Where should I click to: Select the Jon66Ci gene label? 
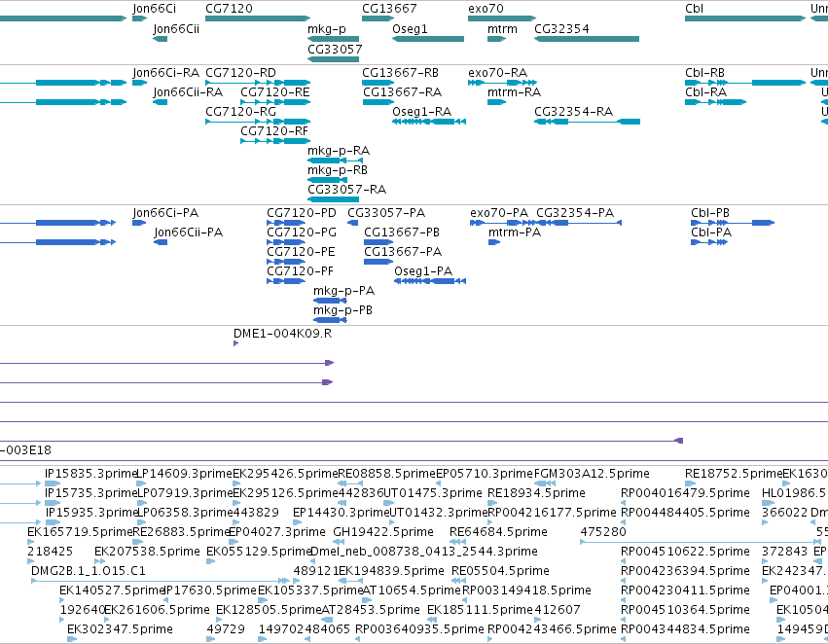pyautogui.click(x=154, y=9)
